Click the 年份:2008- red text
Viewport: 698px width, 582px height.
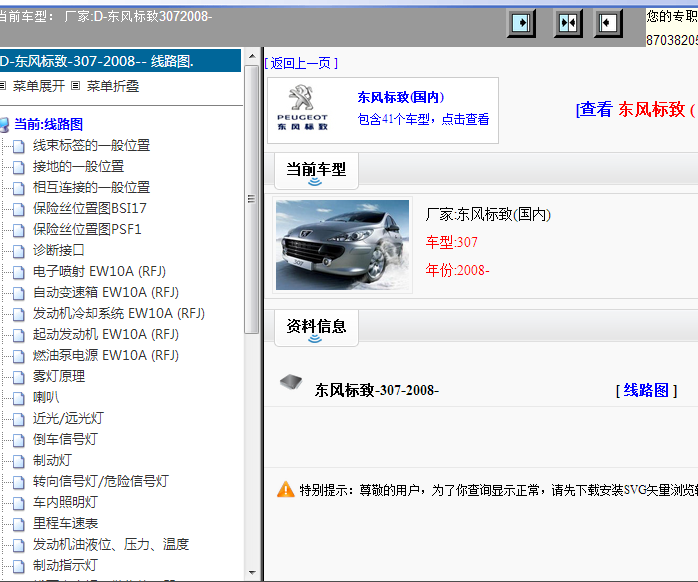[x=457, y=270]
